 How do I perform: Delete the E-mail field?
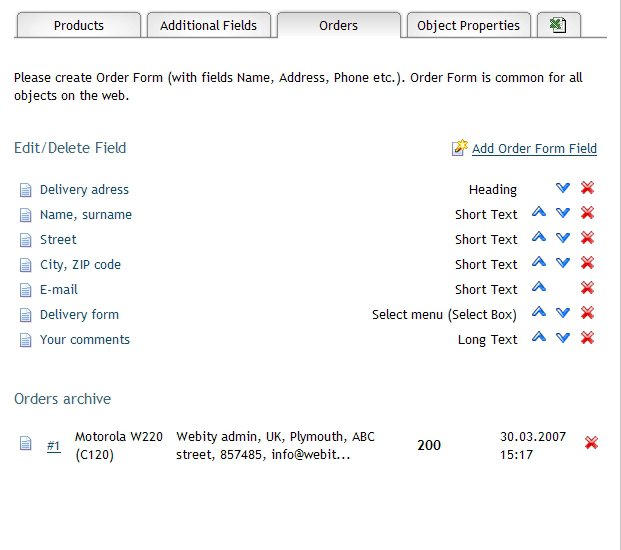tap(587, 288)
